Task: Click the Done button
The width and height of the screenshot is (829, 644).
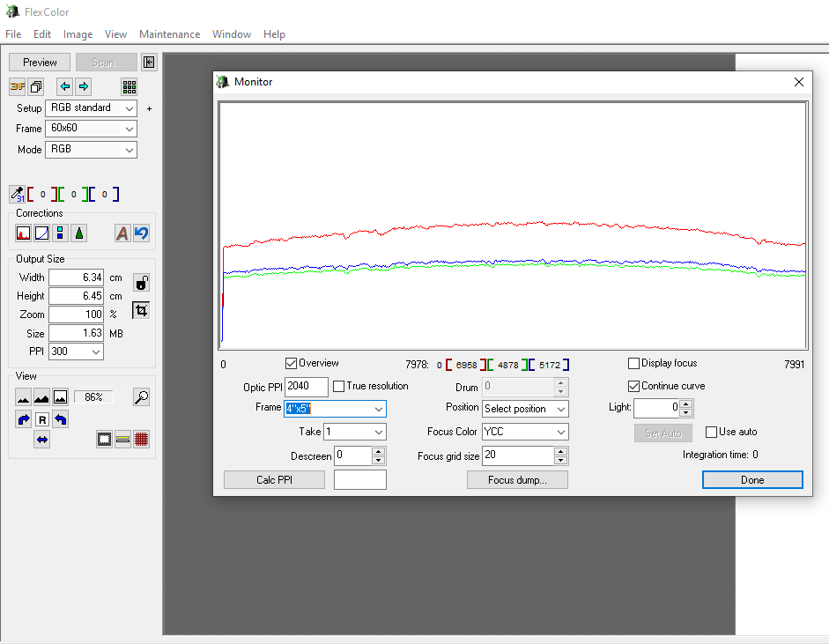Action: click(752, 479)
